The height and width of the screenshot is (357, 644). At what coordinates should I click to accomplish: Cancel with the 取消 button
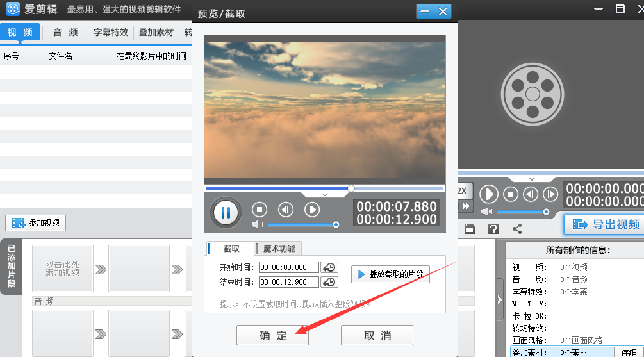pyautogui.click(x=377, y=335)
